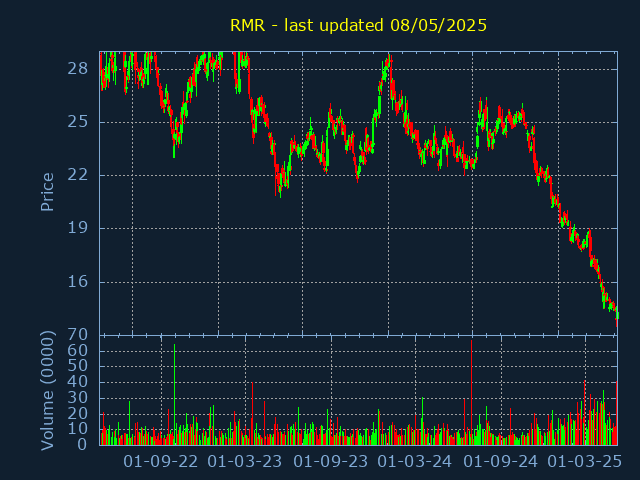Screen dimensions: 640x480
Task: Click volume axis value 50
Action: [78, 366]
